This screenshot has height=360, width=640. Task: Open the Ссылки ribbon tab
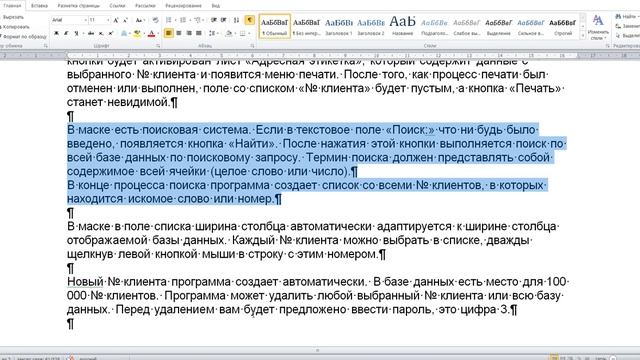coord(117,6)
